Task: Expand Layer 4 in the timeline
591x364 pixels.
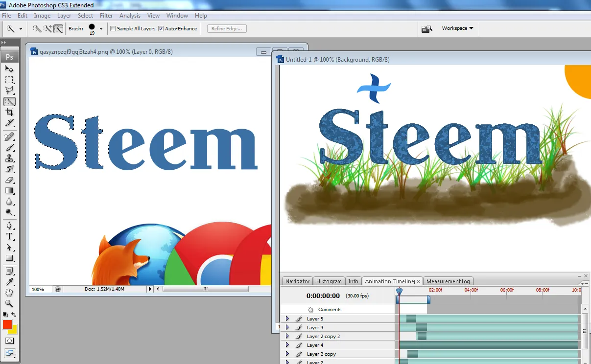Action: [x=287, y=345]
